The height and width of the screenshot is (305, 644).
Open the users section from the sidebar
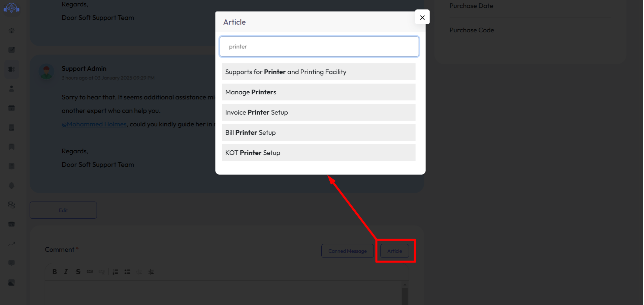11,88
